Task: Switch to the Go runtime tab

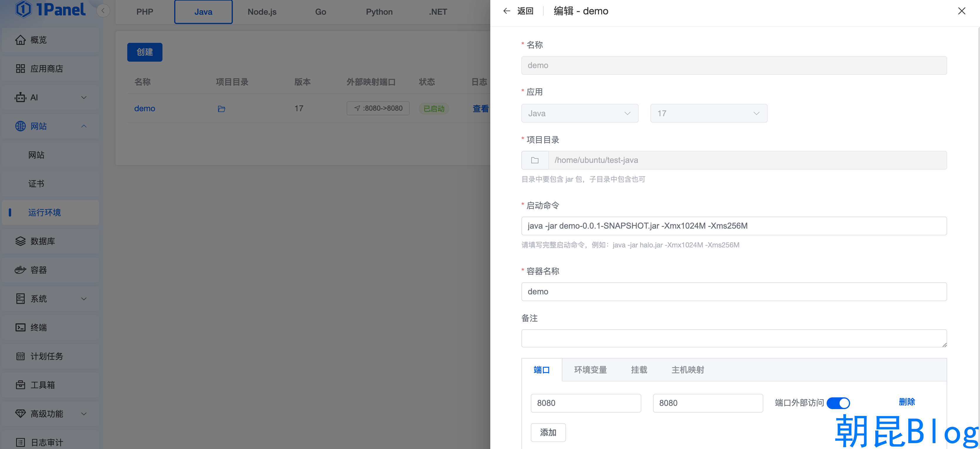Action: (x=321, y=12)
